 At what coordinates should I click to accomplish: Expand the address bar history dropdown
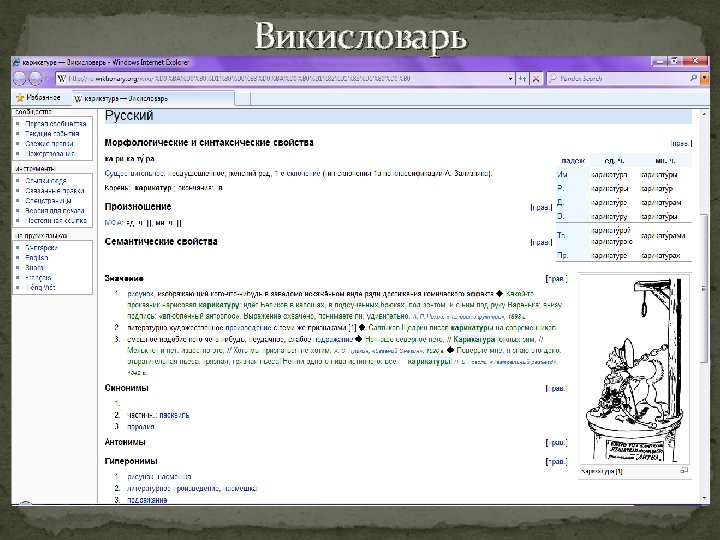510,79
